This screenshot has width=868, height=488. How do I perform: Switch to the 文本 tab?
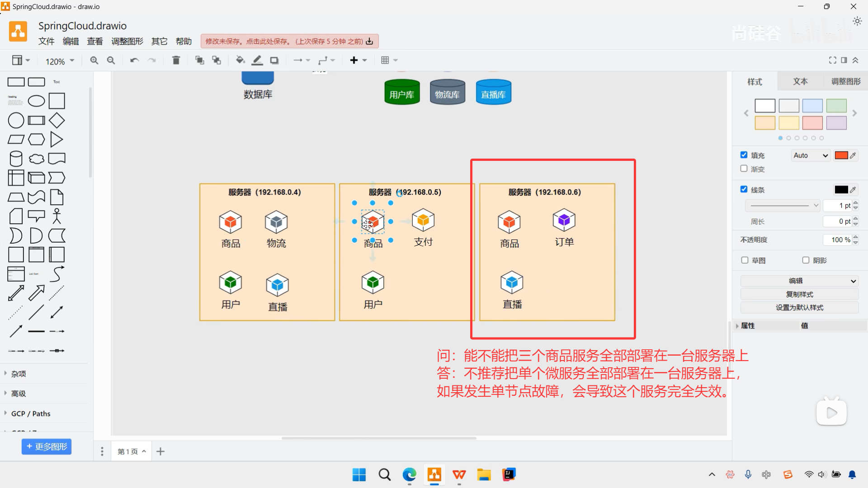pos(800,82)
